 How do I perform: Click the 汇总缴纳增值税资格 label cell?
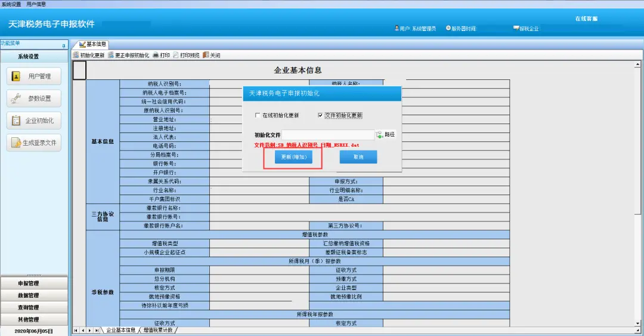coord(346,243)
